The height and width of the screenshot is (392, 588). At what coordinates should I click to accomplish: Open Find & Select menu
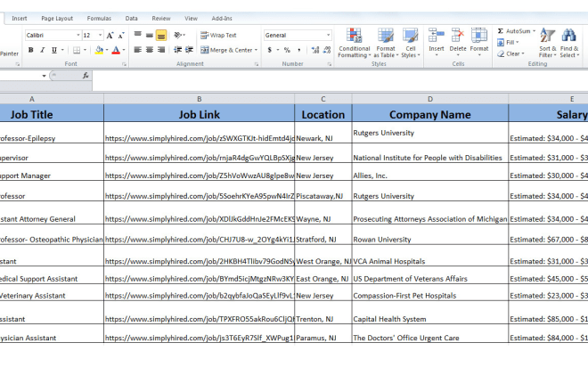click(569, 43)
